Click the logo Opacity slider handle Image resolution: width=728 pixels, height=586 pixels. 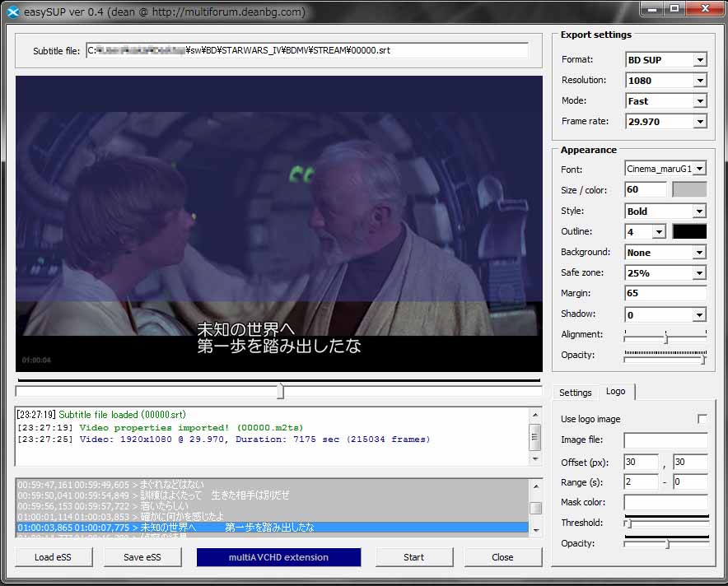(667, 544)
